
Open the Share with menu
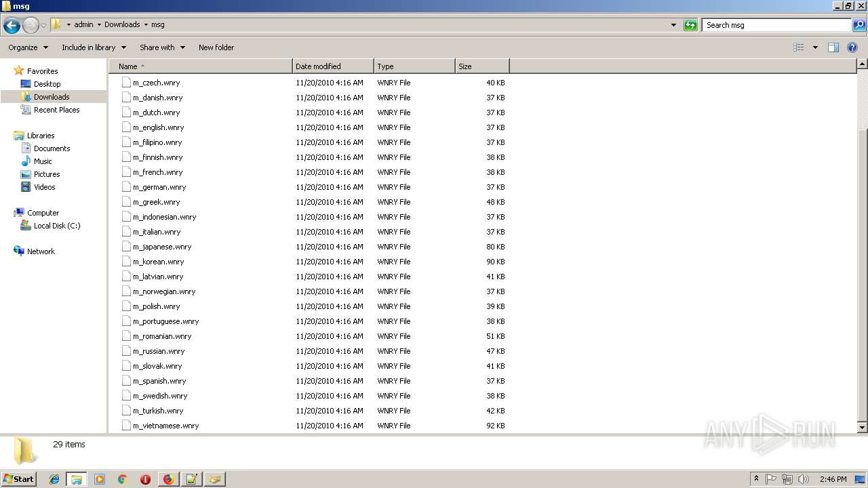point(162,47)
